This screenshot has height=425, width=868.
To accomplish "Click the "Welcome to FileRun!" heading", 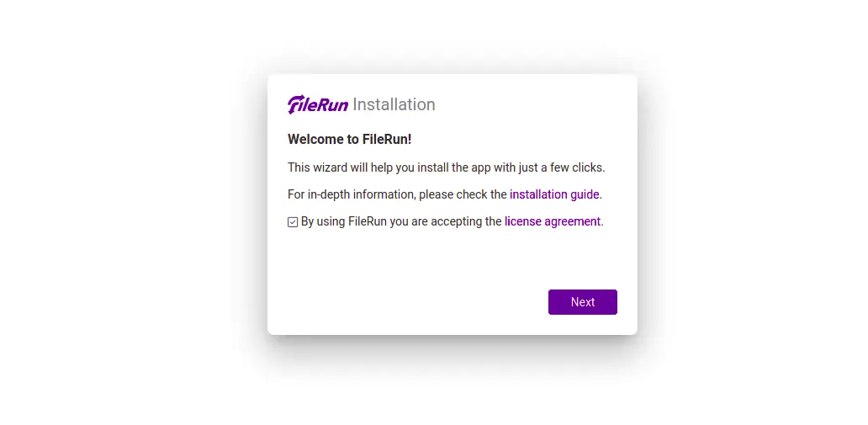I will (349, 139).
